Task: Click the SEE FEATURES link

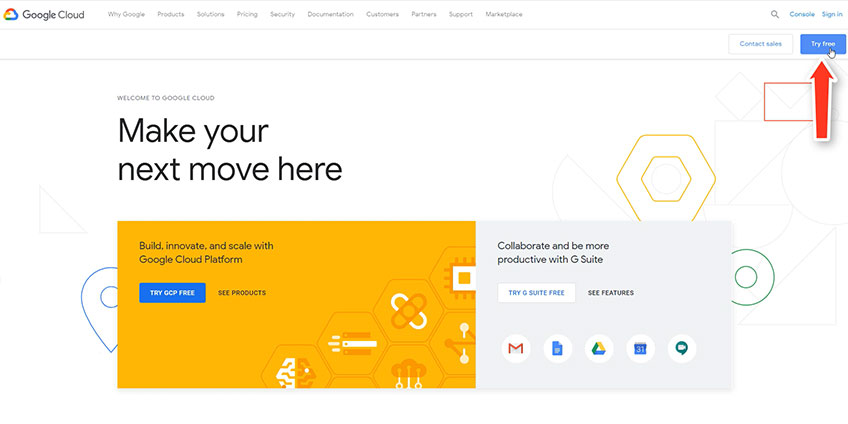Action: pyautogui.click(x=611, y=293)
